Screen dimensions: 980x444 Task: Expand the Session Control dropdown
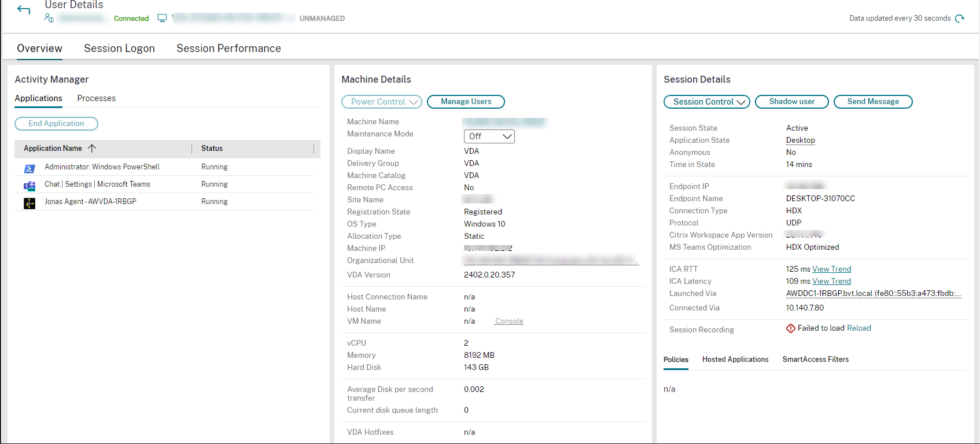click(706, 102)
